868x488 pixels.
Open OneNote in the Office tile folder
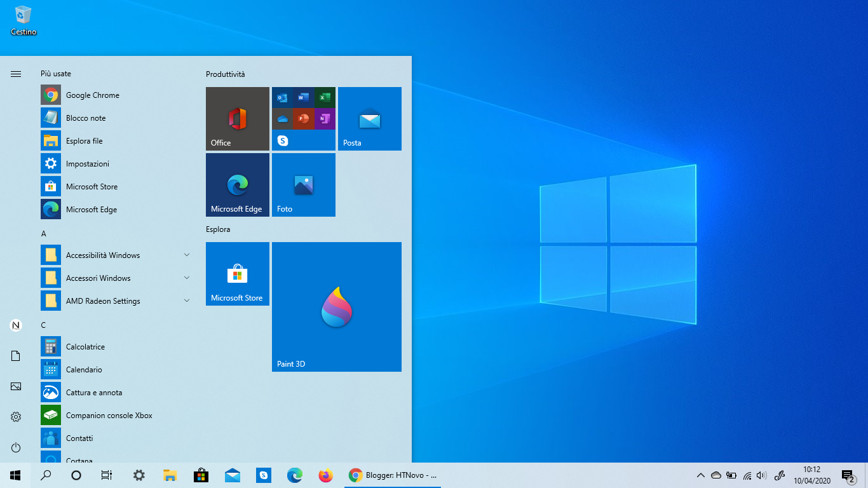[x=325, y=119]
